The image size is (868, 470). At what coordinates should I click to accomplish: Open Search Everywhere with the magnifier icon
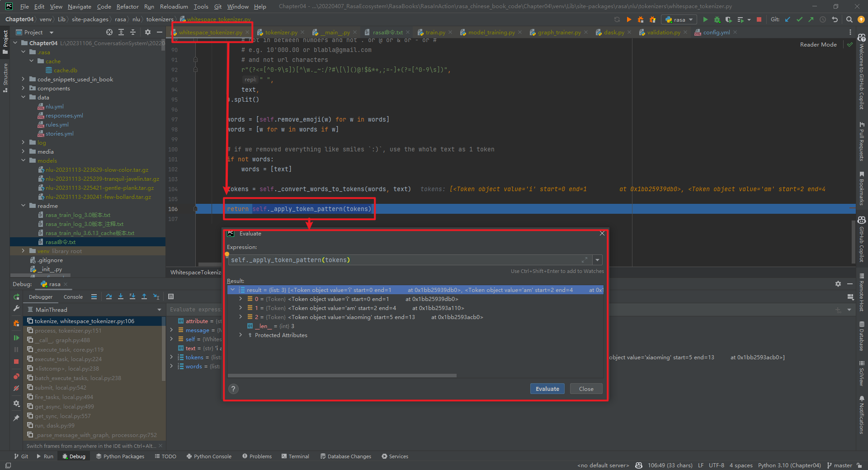point(849,19)
